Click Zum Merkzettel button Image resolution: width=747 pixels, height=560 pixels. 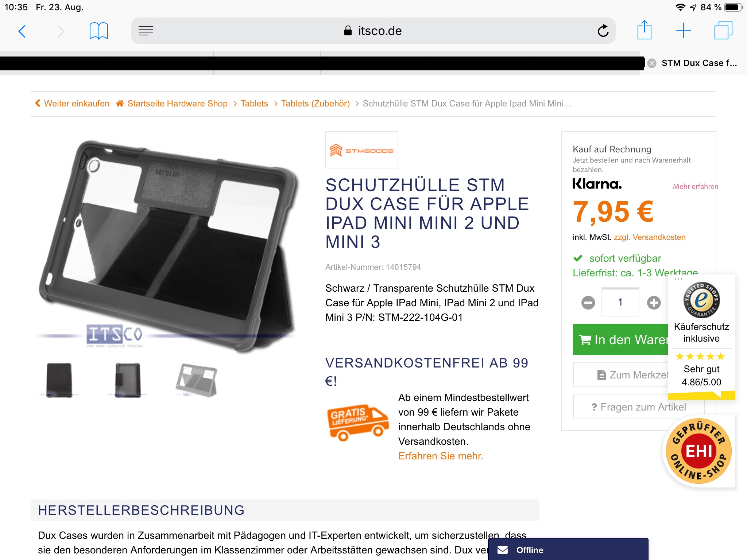coord(621,375)
